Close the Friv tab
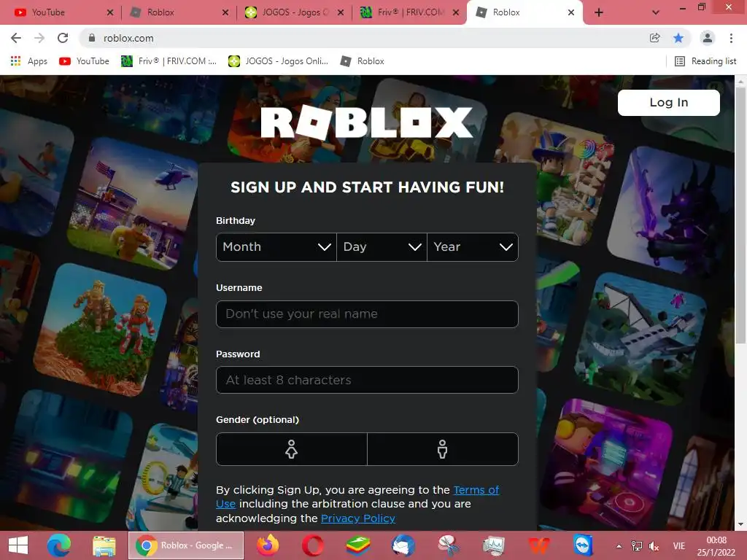The image size is (747, 560). (456, 12)
